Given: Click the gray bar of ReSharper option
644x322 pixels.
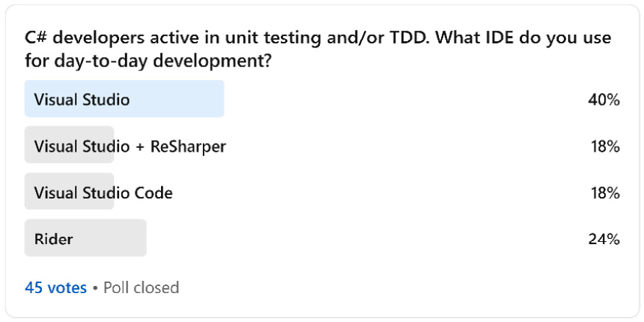Looking at the screenshot, I should pyautogui.click(x=69, y=144).
